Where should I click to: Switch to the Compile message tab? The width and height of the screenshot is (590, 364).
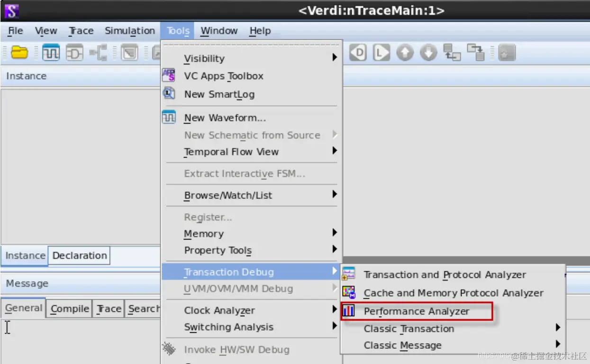pyautogui.click(x=70, y=309)
